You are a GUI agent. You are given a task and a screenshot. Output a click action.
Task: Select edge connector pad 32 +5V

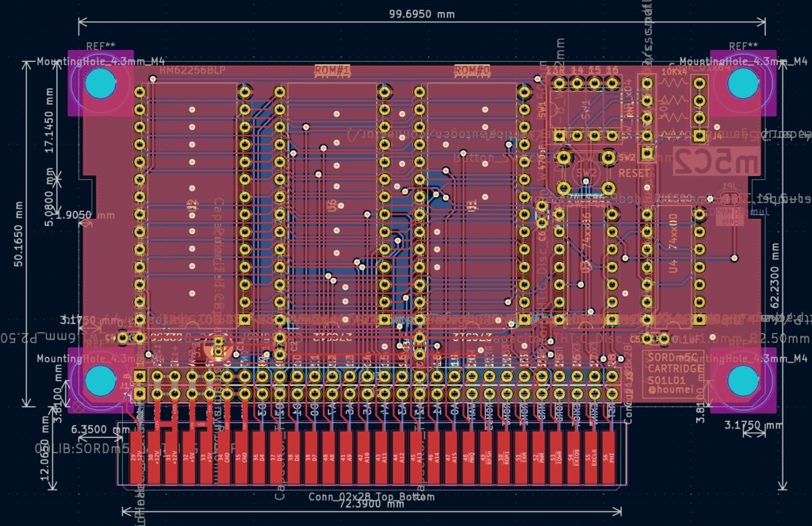pyautogui.click(x=189, y=458)
